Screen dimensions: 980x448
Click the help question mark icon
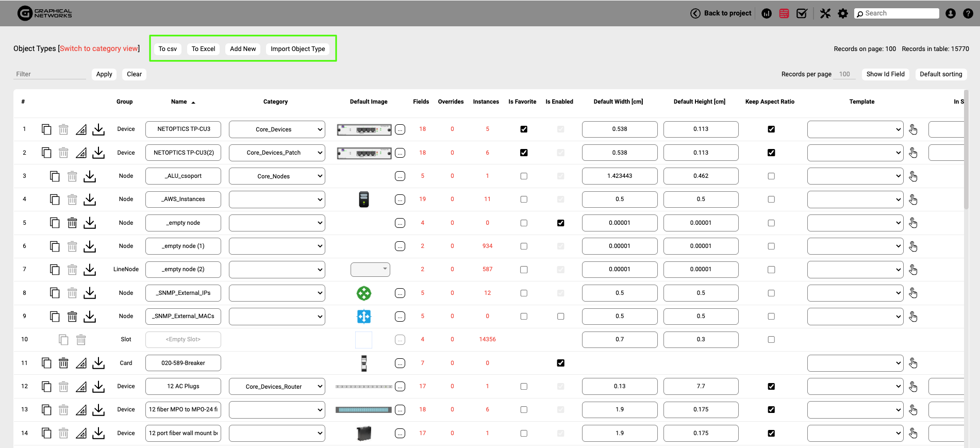click(968, 13)
